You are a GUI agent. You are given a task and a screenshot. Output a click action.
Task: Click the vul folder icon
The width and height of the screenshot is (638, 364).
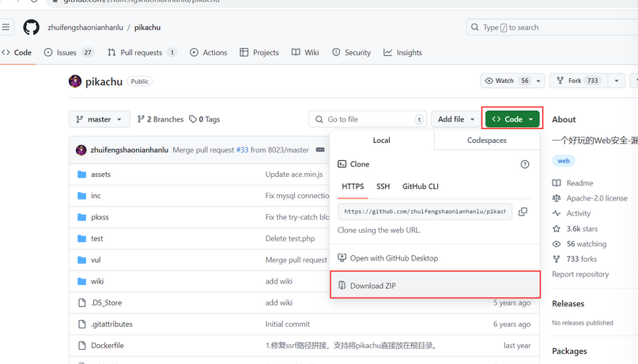pos(81,260)
